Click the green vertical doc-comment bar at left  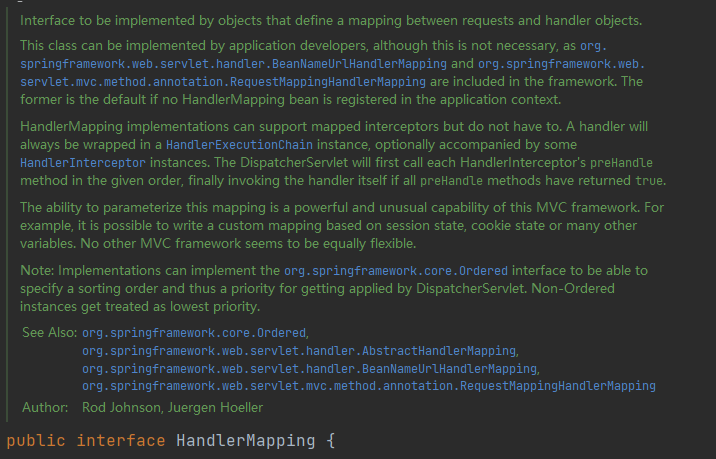pyautogui.click(x=7, y=215)
